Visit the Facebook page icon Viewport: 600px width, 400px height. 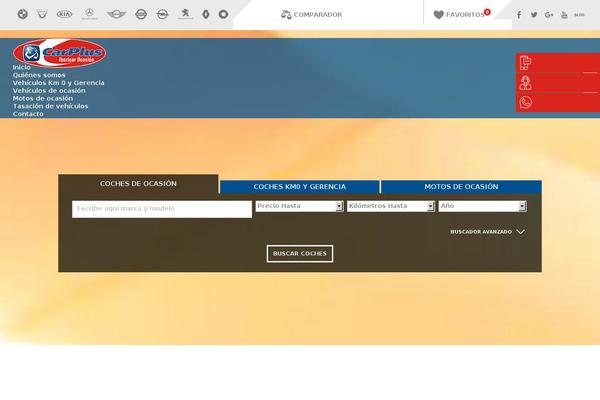click(519, 15)
